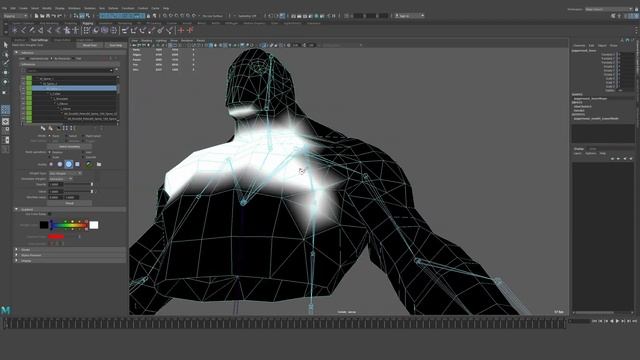This screenshot has height=360, width=640.
Task: Paste weights icon below influence list
Action: tap(51, 128)
